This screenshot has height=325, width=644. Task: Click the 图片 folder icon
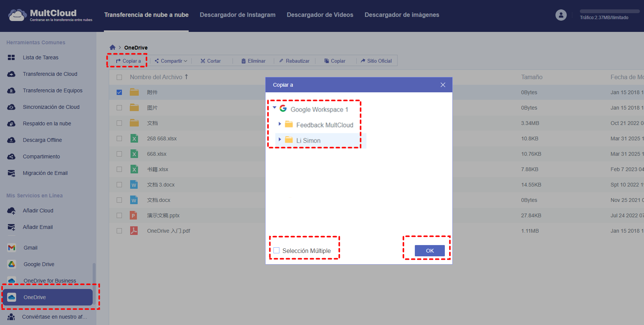[x=134, y=108]
